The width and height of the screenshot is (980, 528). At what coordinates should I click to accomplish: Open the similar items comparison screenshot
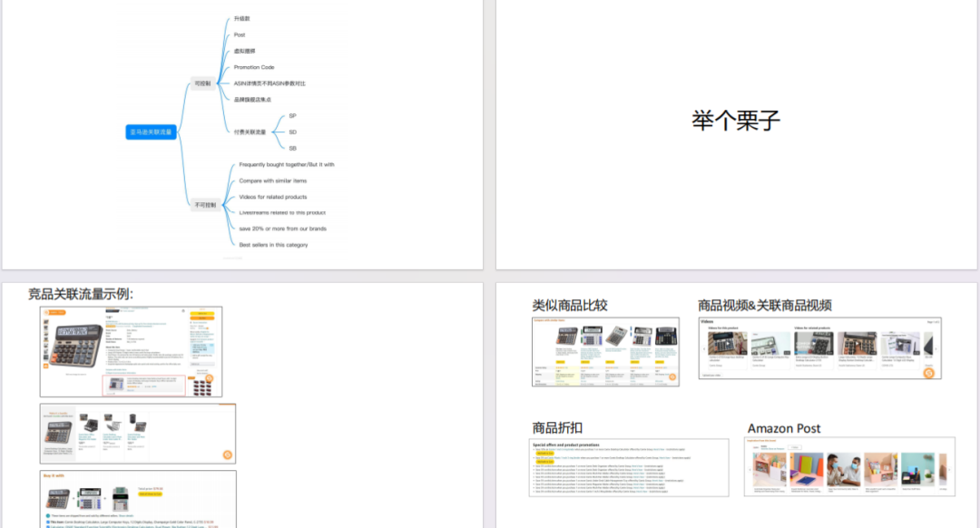click(605, 352)
